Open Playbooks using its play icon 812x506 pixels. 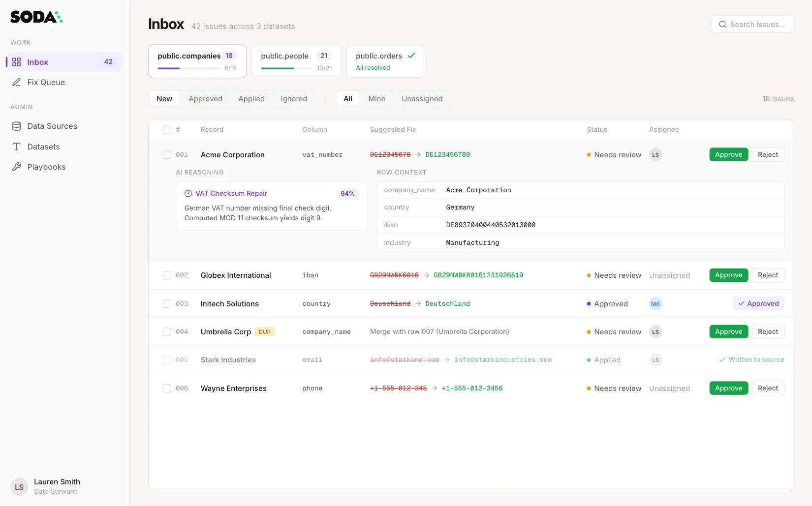click(16, 167)
